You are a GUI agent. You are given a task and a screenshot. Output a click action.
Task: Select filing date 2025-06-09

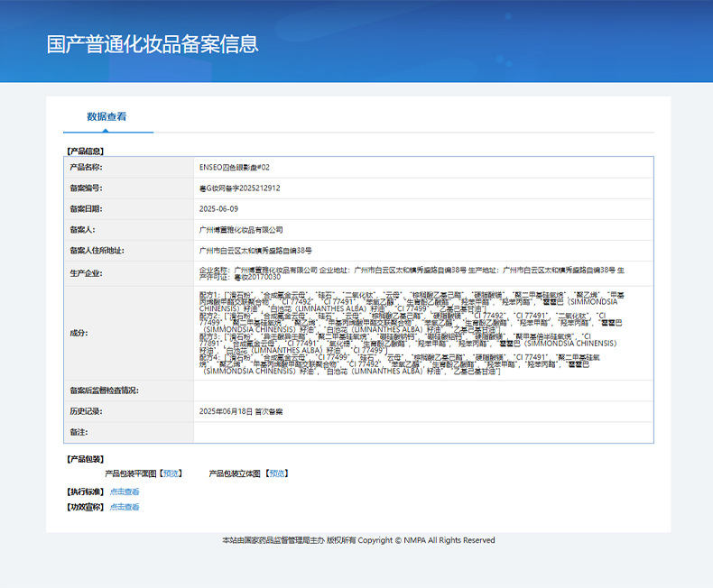click(218, 209)
